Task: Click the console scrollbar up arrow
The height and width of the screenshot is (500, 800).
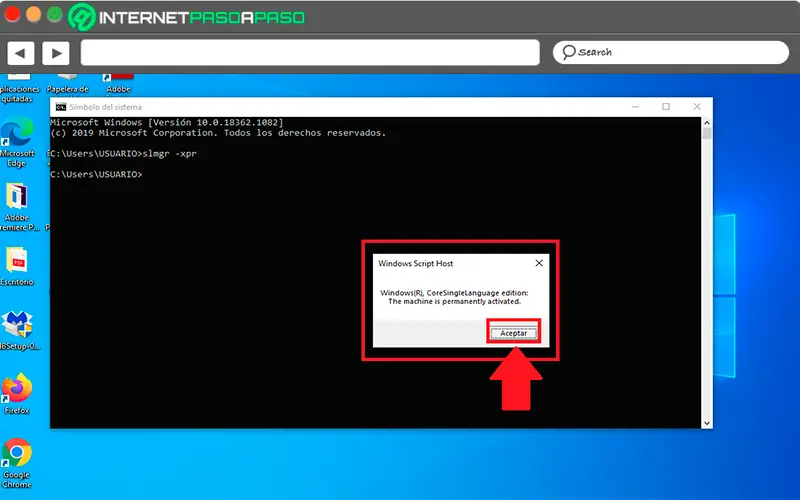Action: coord(707,122)
